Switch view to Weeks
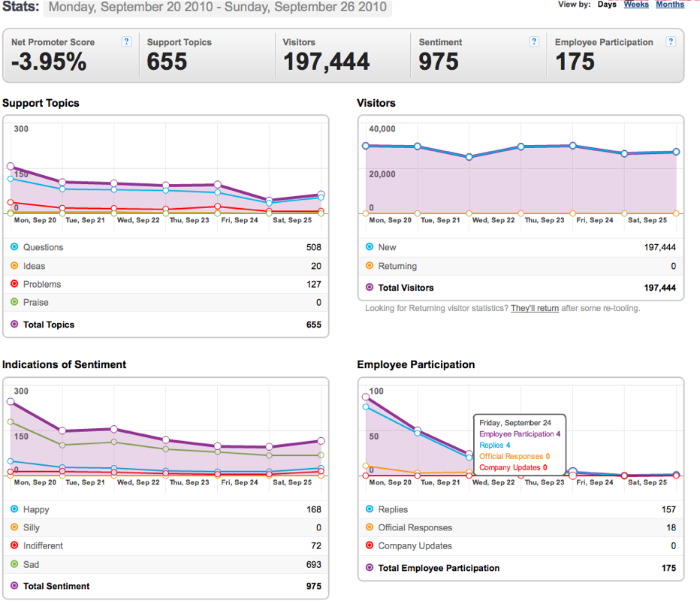 pos(636,5)
